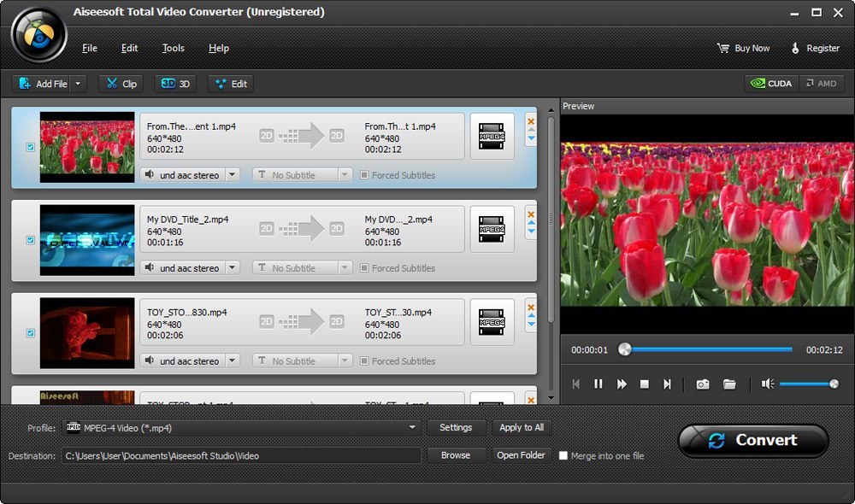Open the Tools menu

pos(173,48)
